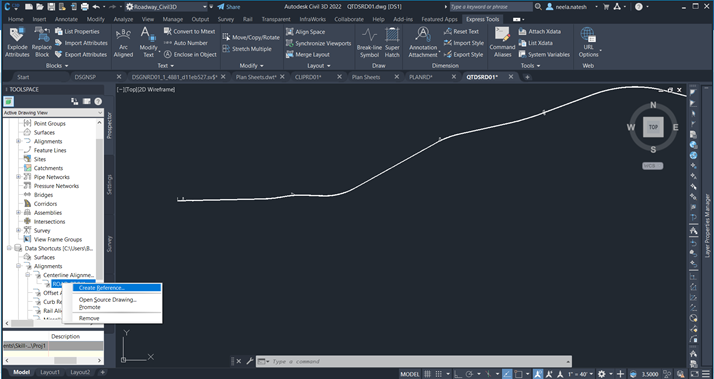Click the URL Options icon
714x379 pixels.
(x=588, y=42)
